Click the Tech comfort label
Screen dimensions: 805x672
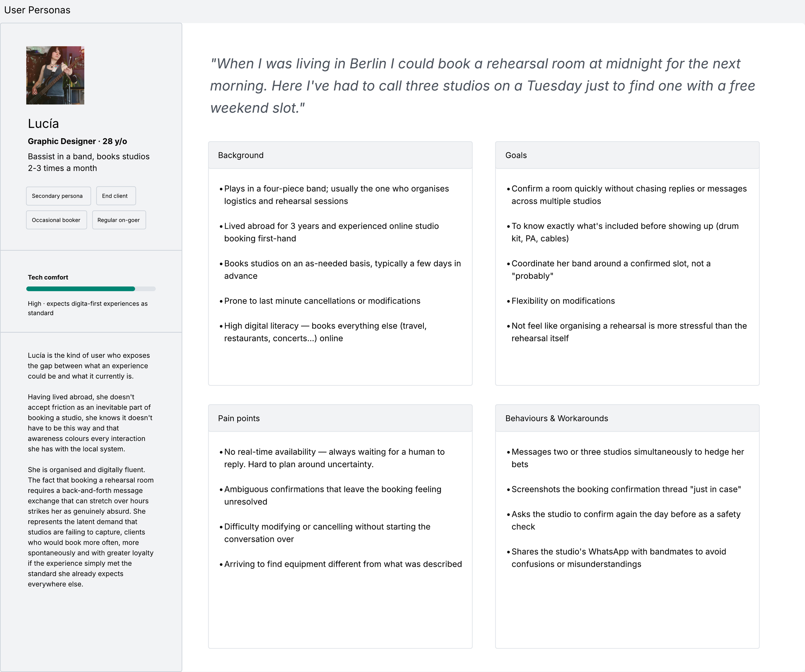point(48,277)
